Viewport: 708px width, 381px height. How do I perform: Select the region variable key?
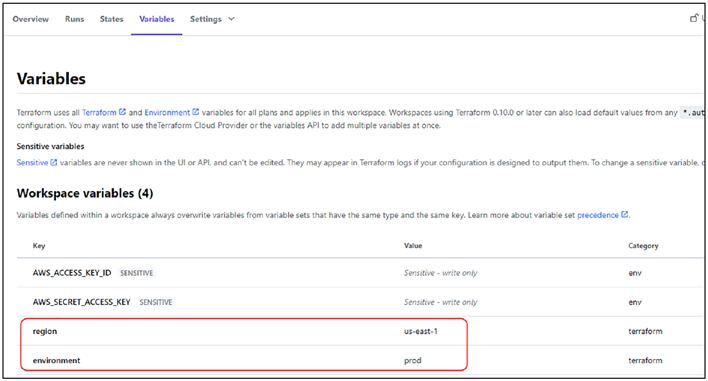(45, 331)
